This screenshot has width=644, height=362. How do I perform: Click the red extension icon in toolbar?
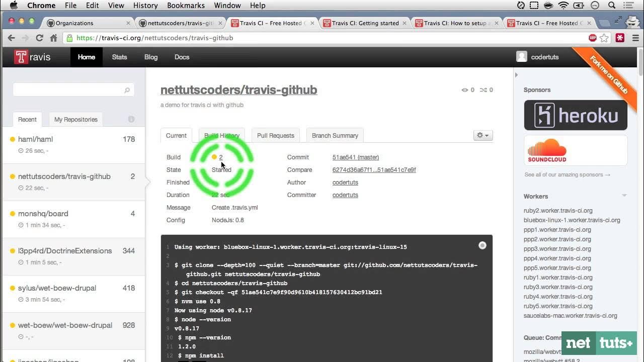620,38
